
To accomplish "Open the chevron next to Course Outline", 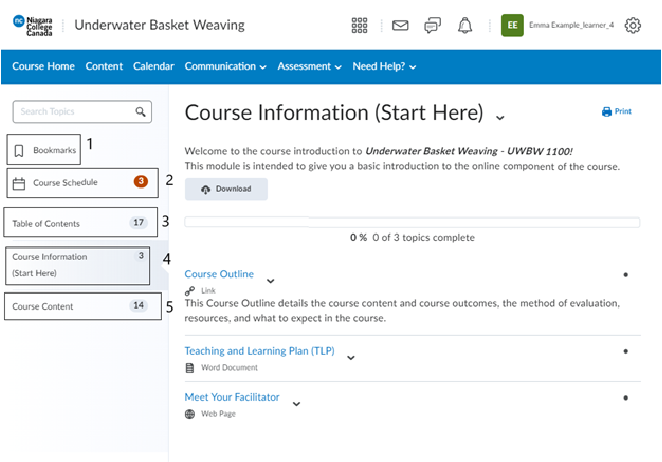I will coord(270,281).
